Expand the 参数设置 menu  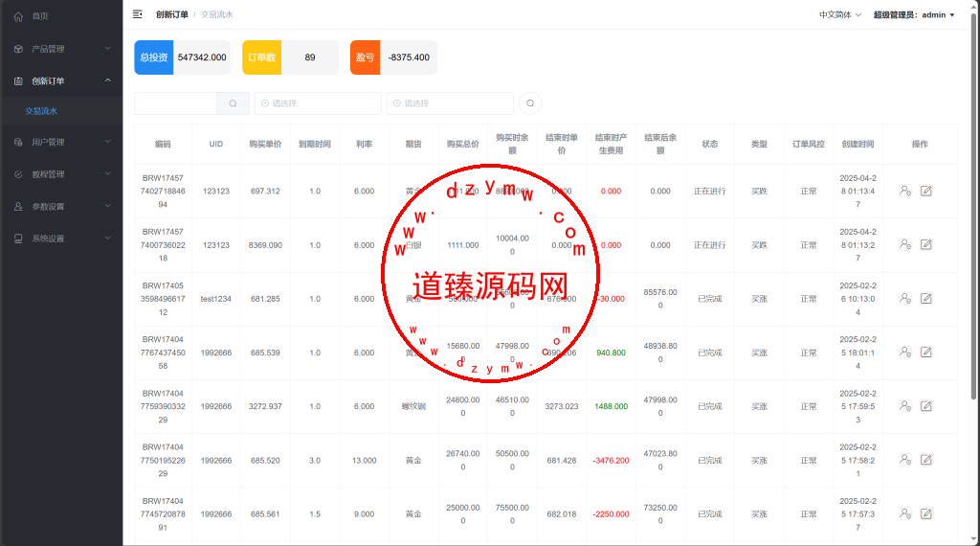(61, 206)
